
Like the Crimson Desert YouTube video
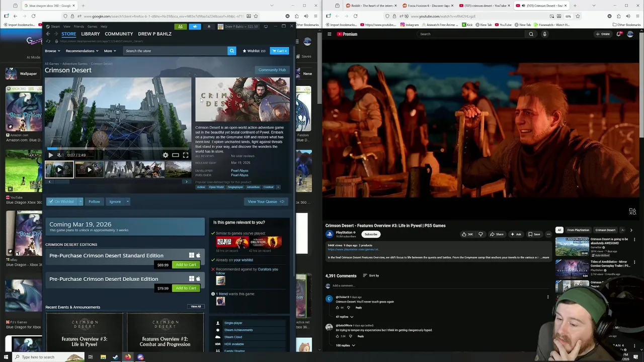(x=468, y=234)
